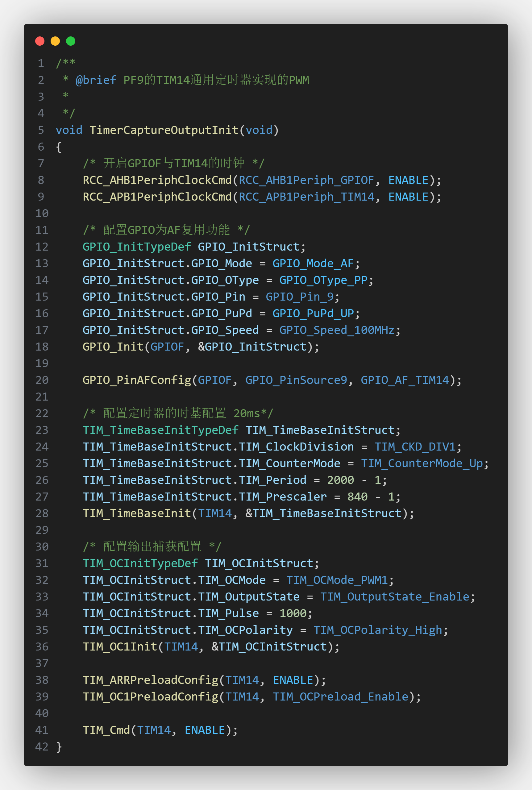Viewport: 532px width, 790px height.
Task: Click ENABLE on the TIM_Cmd line
Action: [205, 730]
